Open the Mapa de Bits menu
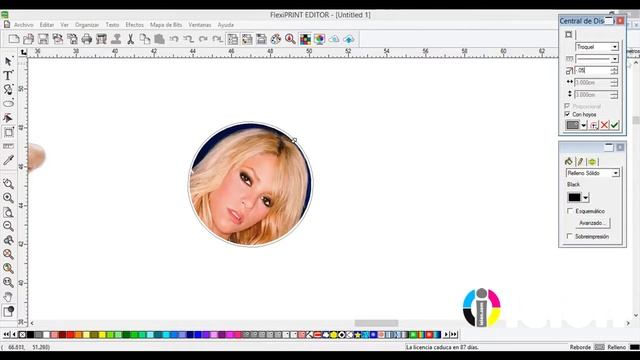Image resolution: width=640 pixels, height=360 pixels. coord(166,25)
